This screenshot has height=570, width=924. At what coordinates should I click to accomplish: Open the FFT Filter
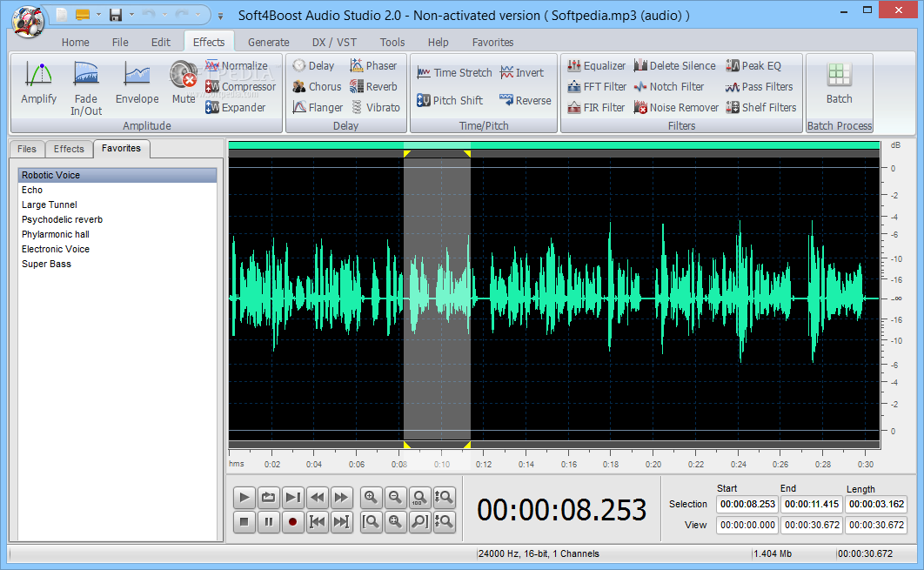[596, 87]
